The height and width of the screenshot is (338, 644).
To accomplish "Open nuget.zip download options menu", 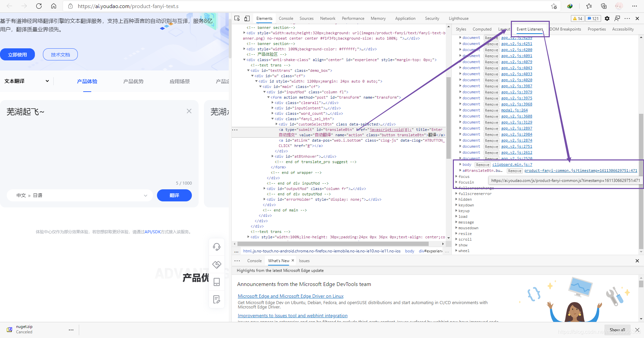I will point(71,330).
